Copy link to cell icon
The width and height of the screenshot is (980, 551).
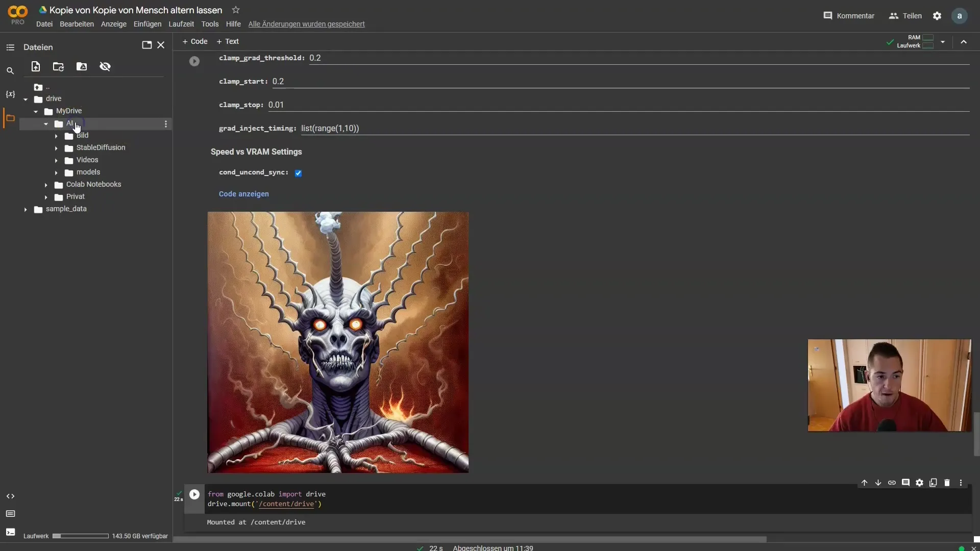pyautogui.click(x=892, y=483)
